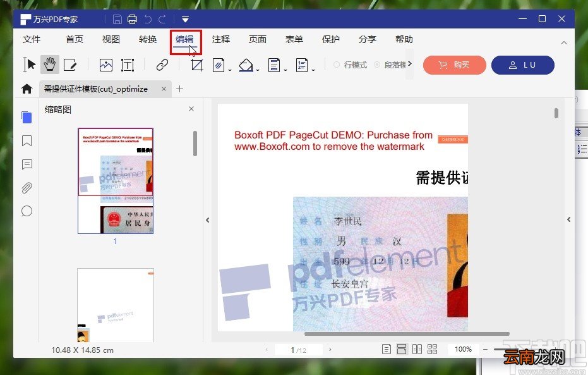Expand the background tool dropdown arrow
Image resolution: width=588 pixels, height=375 pixels.
pos(258,70)
